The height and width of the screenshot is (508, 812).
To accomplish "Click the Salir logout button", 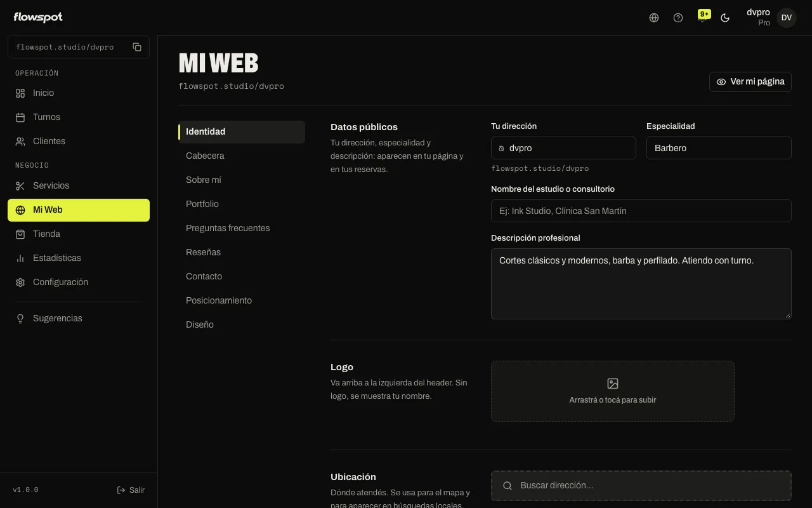I will tap(131, 490).
